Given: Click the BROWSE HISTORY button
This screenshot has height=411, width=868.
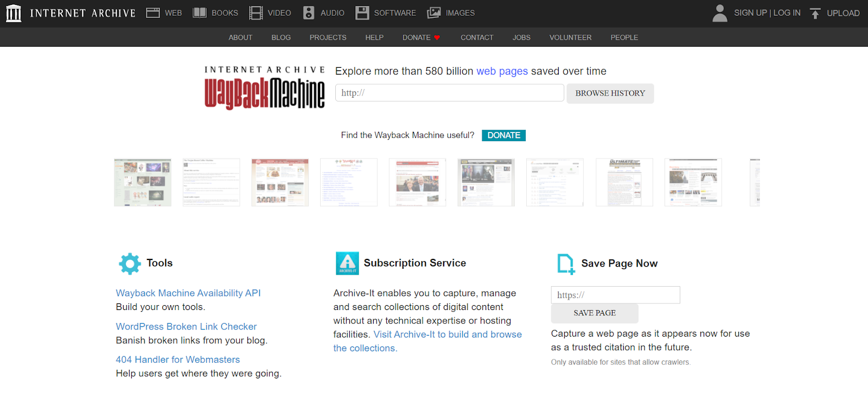Looking at the screenshot, I should 610,93.
